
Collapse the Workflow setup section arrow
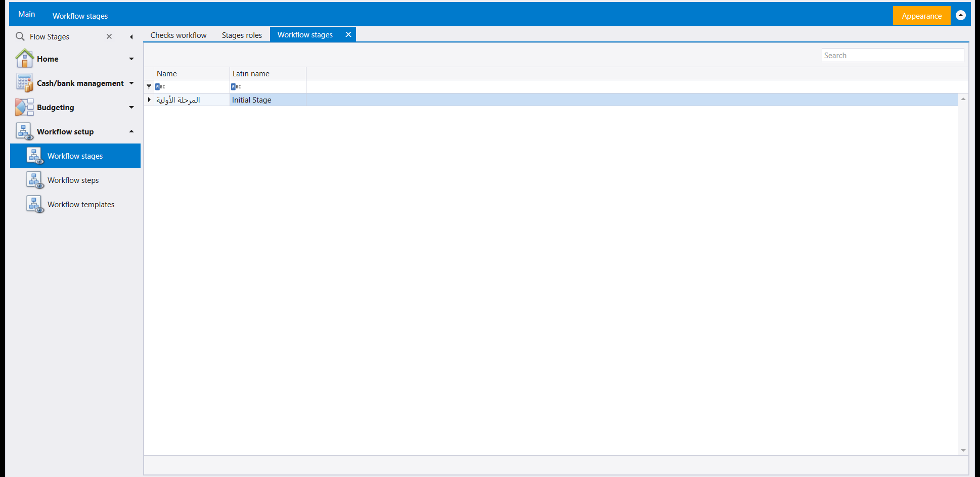pos(131,131)
